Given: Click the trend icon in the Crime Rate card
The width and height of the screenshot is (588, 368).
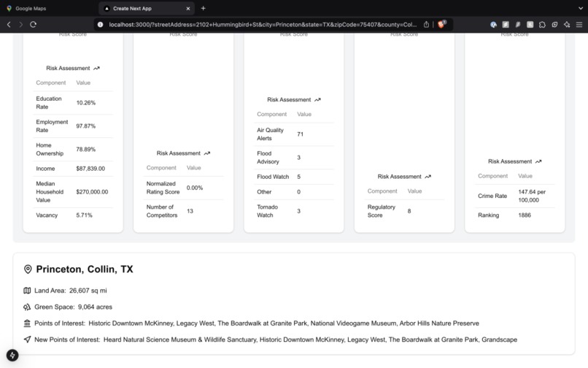Looking at the screenshot, I should click(x=538, y=161).
